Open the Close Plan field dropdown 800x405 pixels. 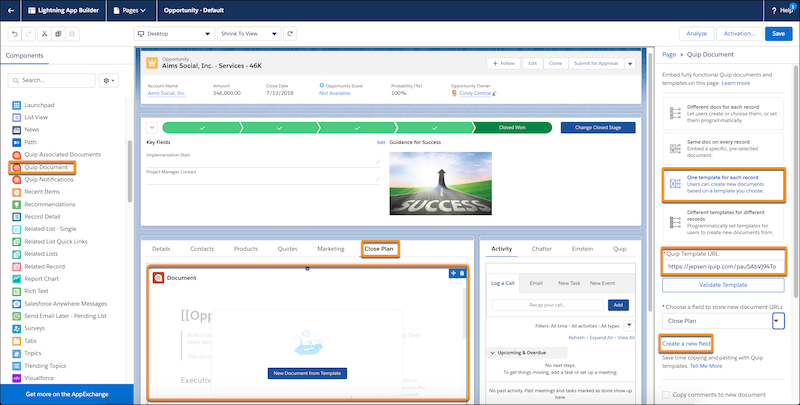pyautogui.click(x=778, y=321)
